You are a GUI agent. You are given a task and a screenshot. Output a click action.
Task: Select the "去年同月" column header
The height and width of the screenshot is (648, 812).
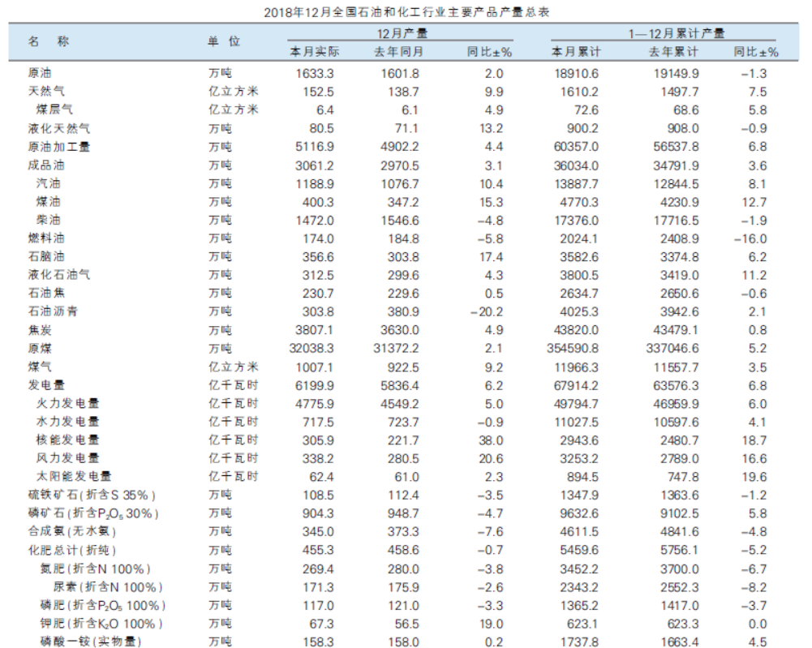[399, 52]
